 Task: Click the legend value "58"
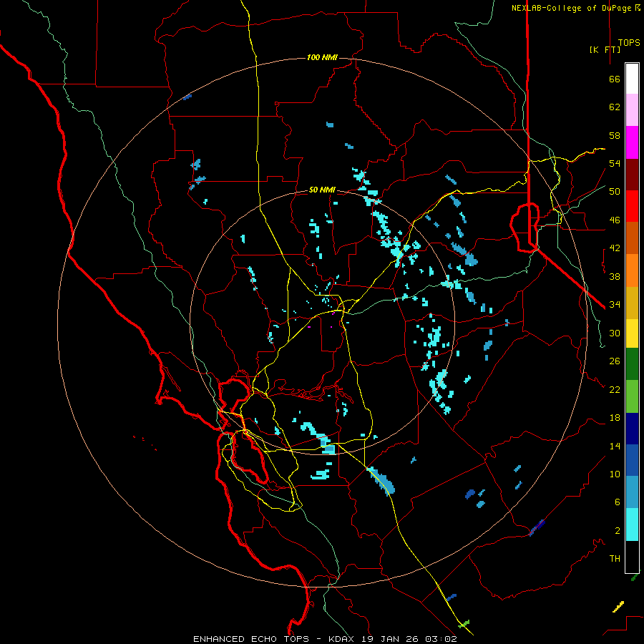pos(615,135)
